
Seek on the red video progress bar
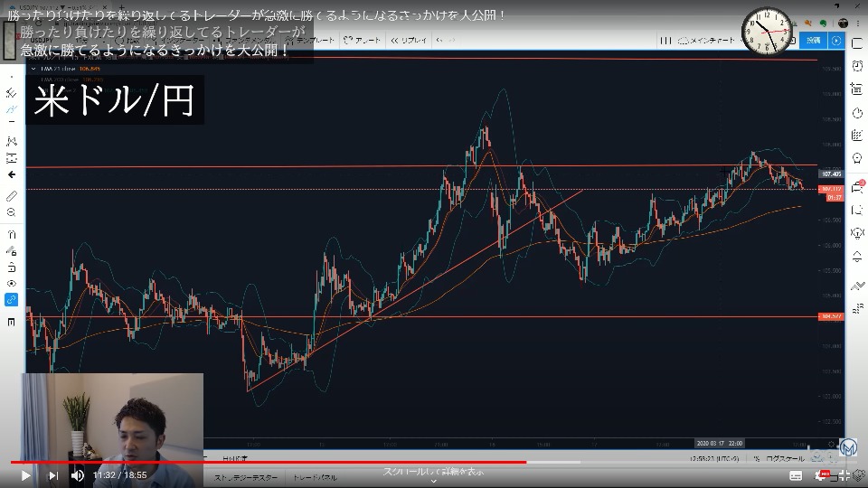pyautogui.click(x=271, y=462)
